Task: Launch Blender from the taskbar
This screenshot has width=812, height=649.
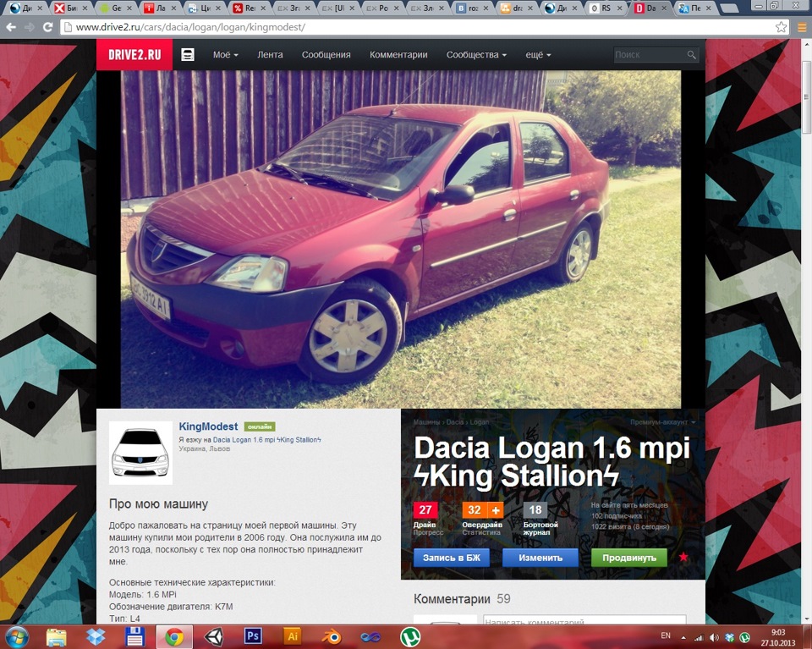Action: click(x=332, y=636)
